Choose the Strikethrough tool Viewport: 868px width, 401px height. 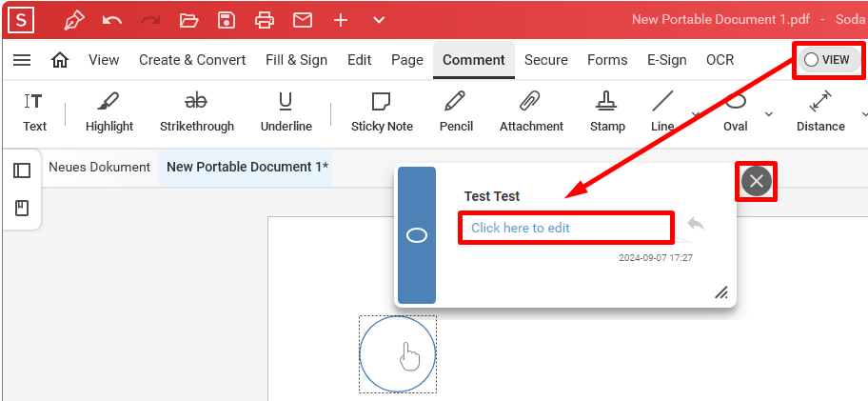(x=196, y=112)
